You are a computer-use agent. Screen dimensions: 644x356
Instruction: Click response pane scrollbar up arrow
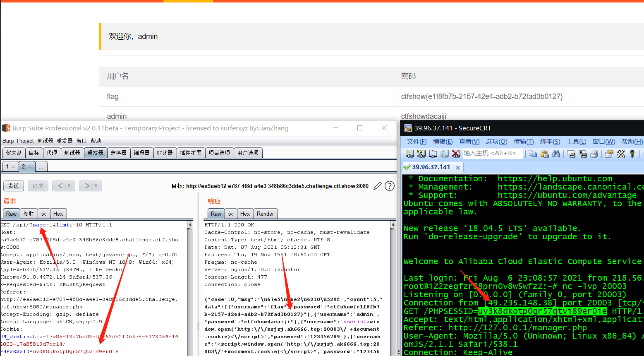click(393, 224)
